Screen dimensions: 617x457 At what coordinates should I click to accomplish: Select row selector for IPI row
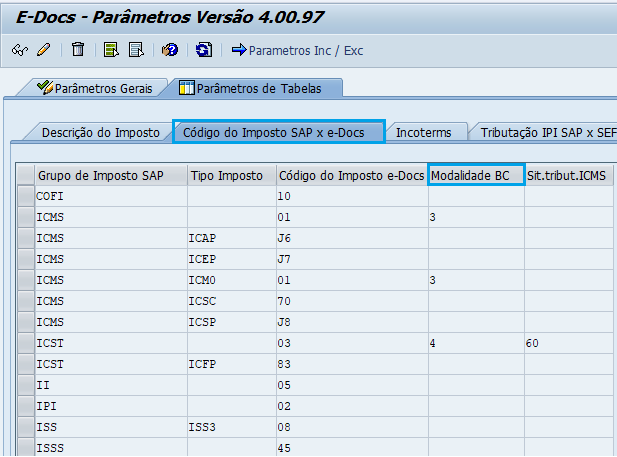pyautogui.click(x=26, y=406)
